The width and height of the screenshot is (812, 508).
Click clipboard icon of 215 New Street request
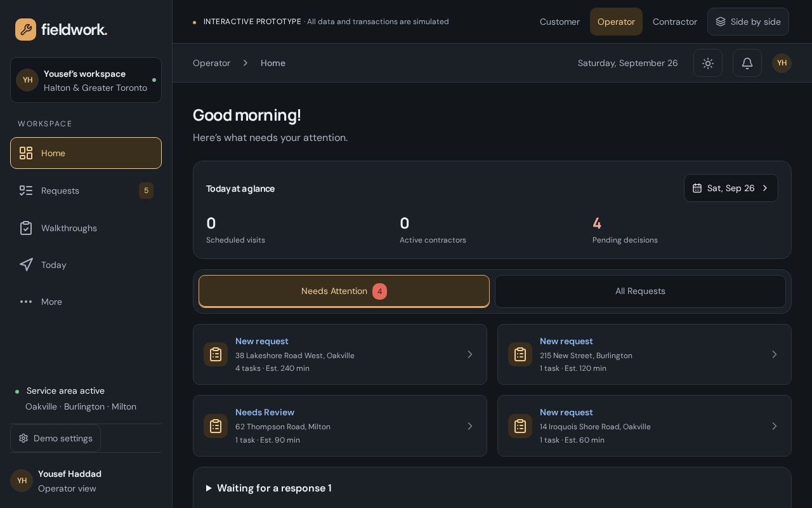(x=520, y=354)
